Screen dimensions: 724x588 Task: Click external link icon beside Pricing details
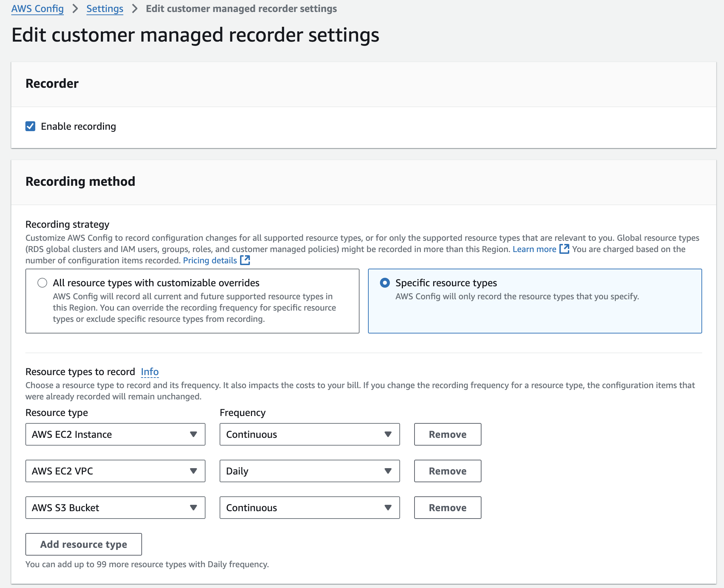pyautogui.click(x=245, y=260)
